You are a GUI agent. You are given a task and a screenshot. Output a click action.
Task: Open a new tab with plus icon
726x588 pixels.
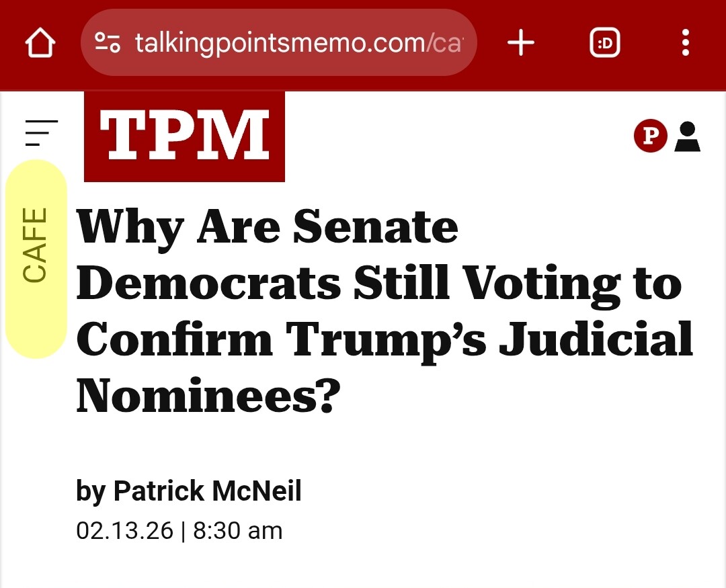521,44
